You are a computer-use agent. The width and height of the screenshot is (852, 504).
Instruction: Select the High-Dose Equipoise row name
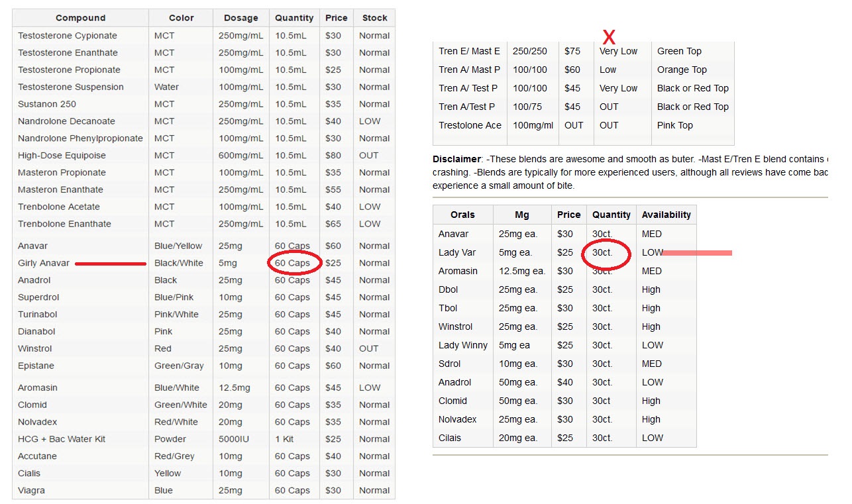click(x=62, y=156)
